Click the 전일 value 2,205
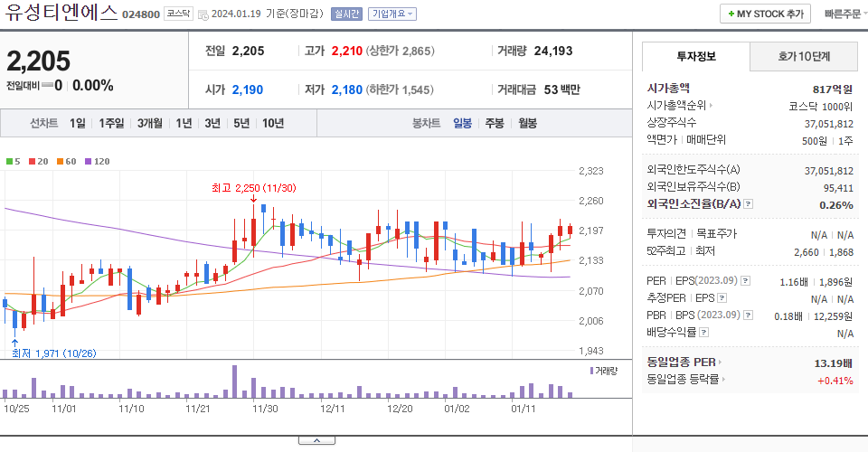868x452 pixels. coord(248,51)
